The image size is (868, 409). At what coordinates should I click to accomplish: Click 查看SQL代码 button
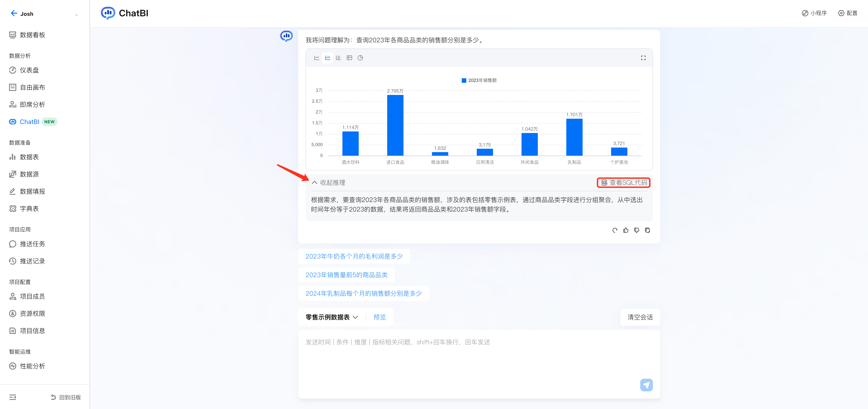coord(624,182)
